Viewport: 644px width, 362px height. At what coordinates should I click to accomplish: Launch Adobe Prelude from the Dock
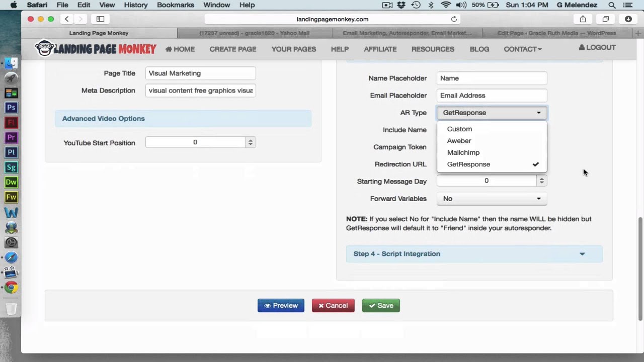coord(11,152)
